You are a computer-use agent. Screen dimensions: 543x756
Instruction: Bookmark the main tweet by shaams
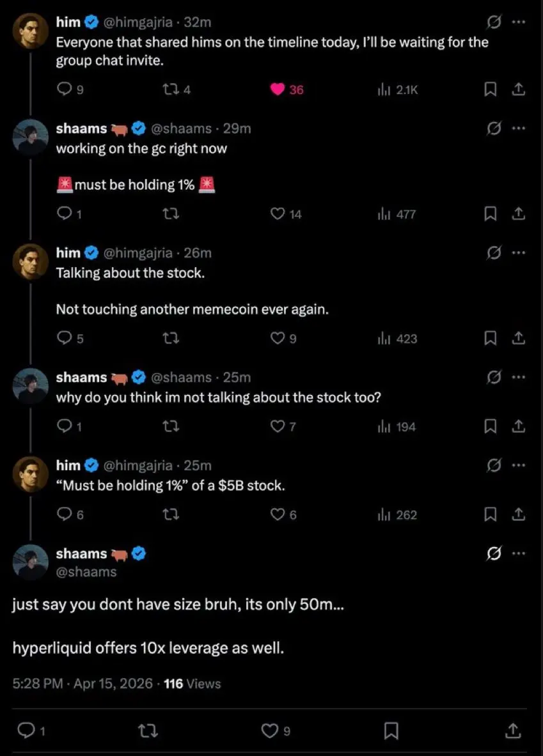(391, 730)
